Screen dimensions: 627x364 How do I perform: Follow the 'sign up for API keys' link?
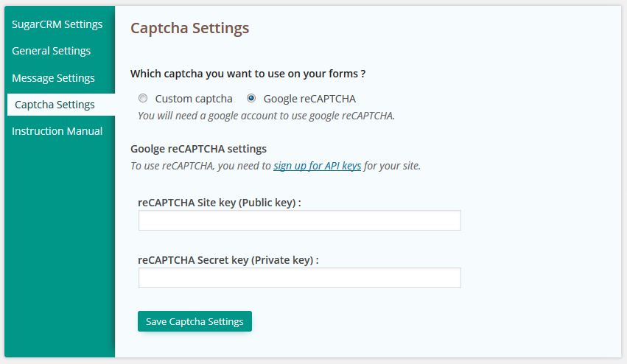317,166
